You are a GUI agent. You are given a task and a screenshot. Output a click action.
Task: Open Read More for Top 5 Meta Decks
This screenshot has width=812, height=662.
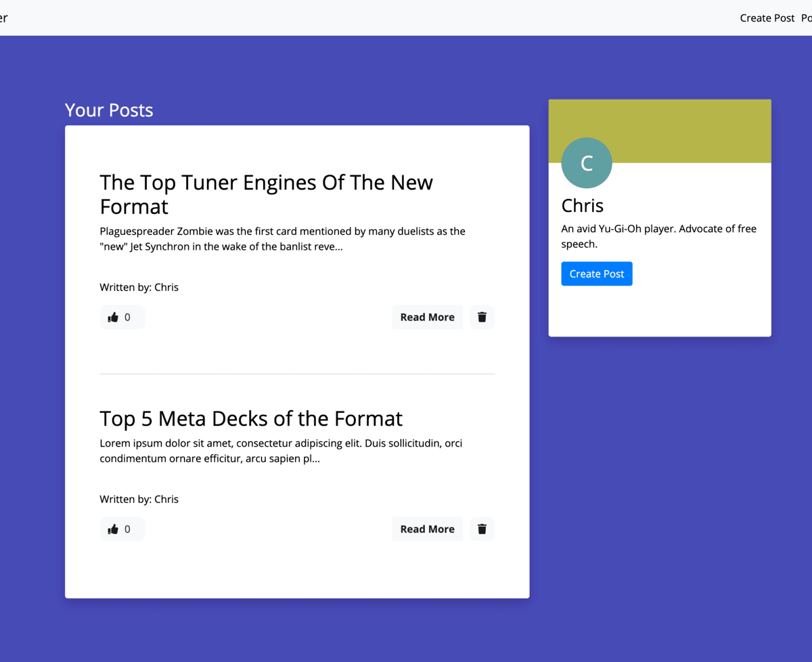pos(428,529)
